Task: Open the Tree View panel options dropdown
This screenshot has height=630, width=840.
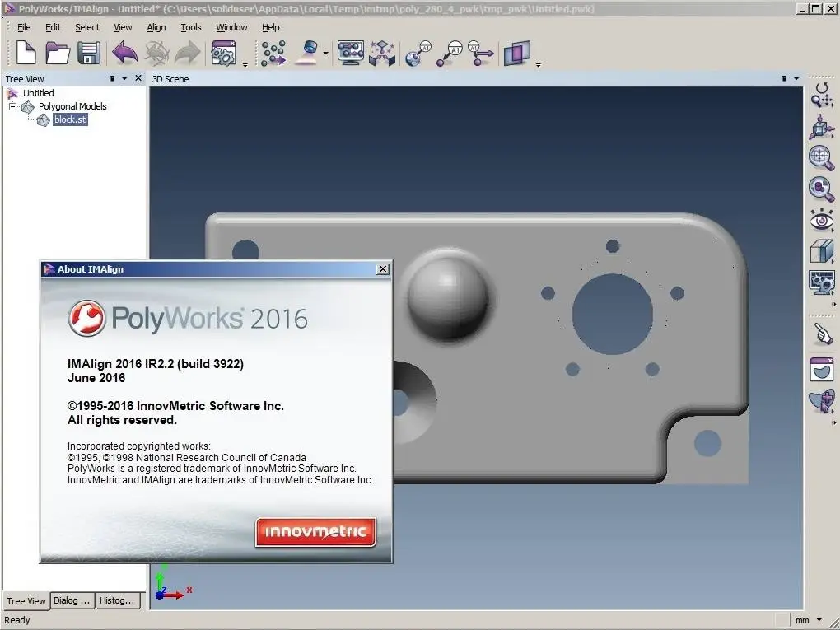Action: [124, 78]
